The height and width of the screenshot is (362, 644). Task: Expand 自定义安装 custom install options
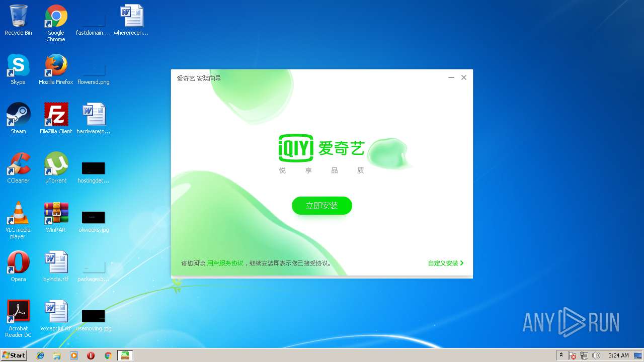(446, 263)
